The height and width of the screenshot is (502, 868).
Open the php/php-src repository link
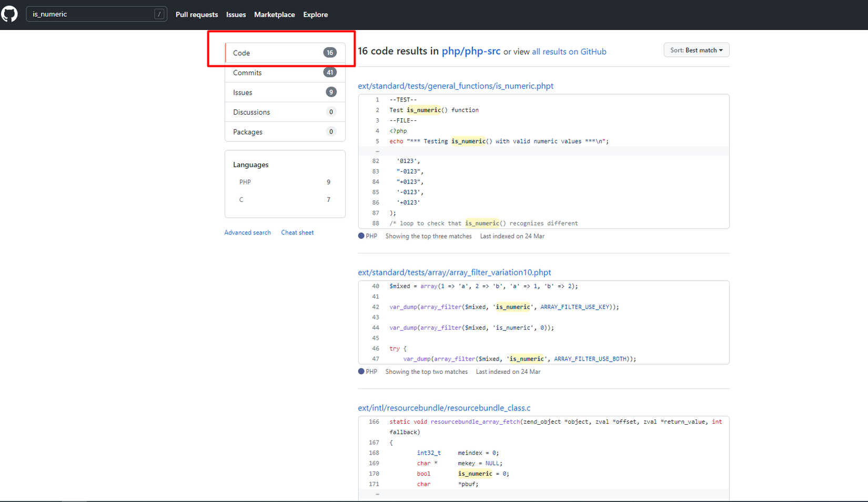tap(471, 51)
